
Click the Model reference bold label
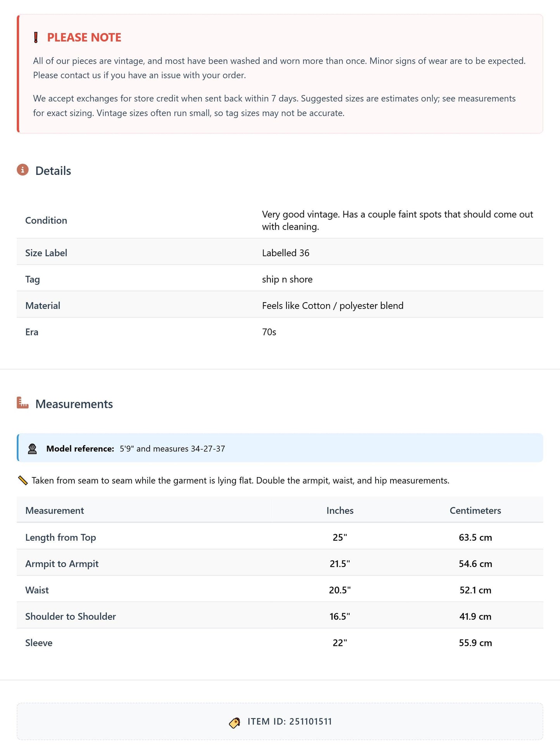80,449
